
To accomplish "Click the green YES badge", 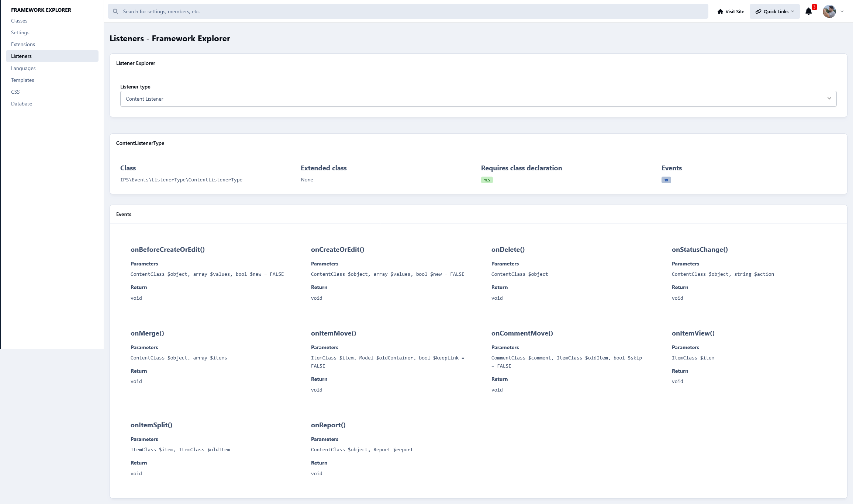I will [x=487, y=180].
